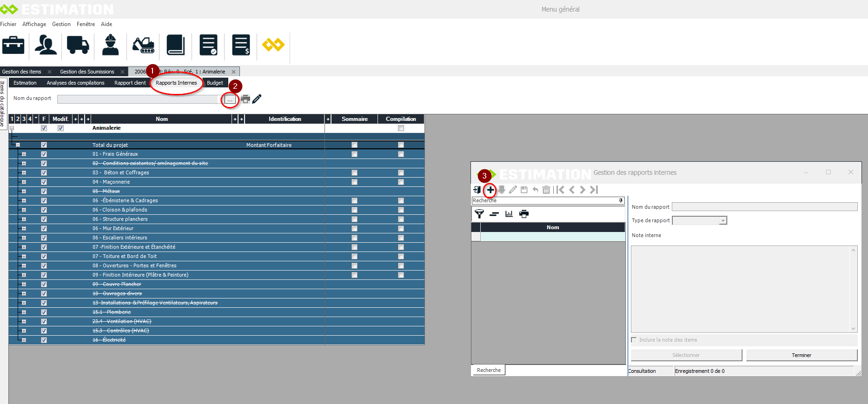This screenshot has width=868, height=404.
Task: Open the excavator equipment toolbar icon
Action: click(x=143, y=45)
